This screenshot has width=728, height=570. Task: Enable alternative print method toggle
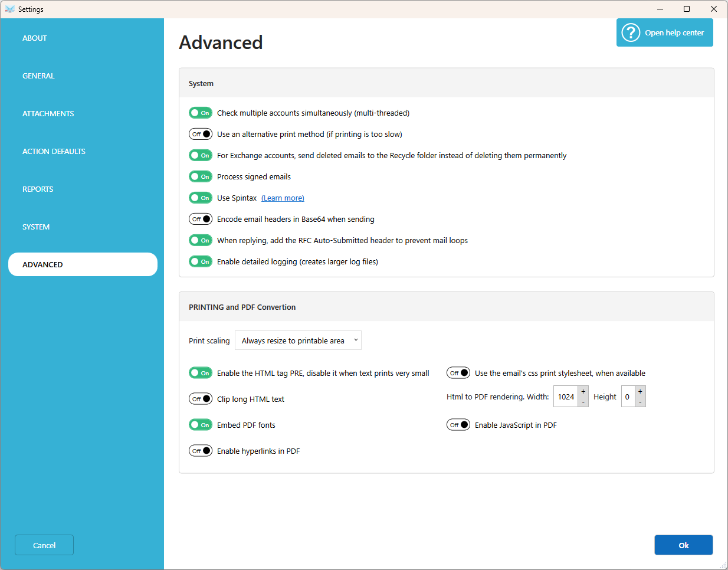tap(201, 134)
